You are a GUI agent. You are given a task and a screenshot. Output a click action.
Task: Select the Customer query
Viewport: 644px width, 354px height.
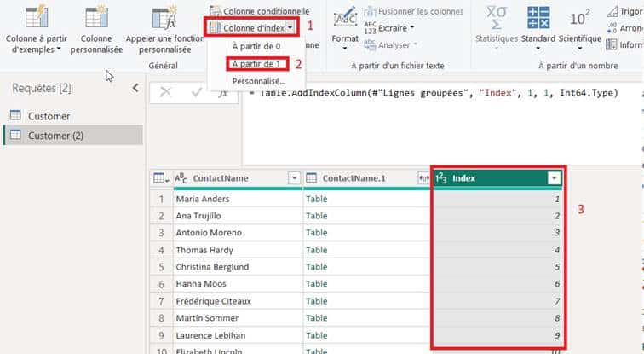49,116
